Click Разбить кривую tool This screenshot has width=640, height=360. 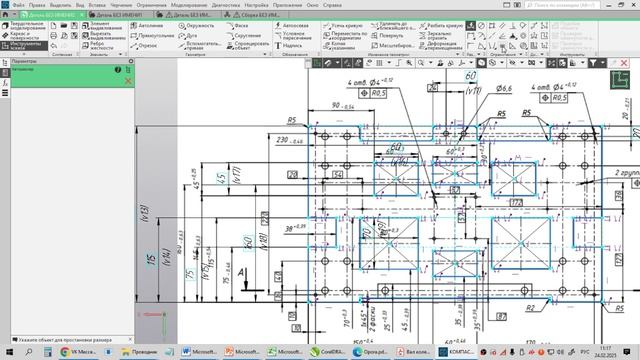(441, 26)
